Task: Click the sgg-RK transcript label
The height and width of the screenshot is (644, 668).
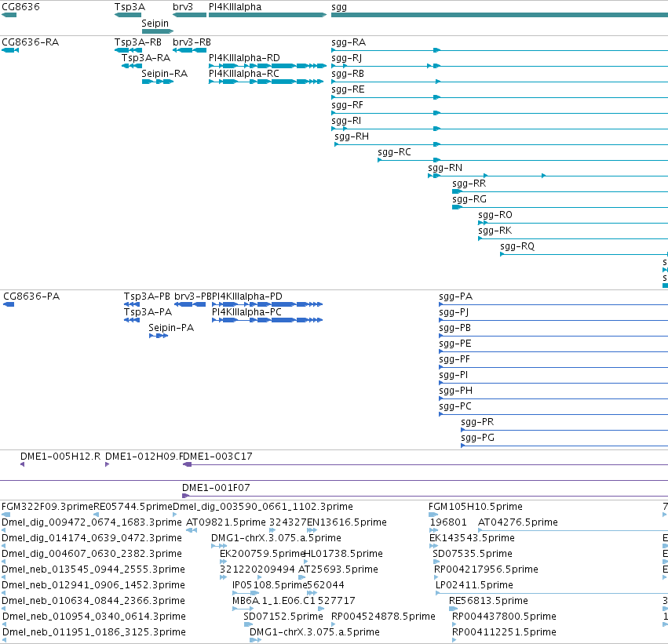Action: tap(495, 231)
